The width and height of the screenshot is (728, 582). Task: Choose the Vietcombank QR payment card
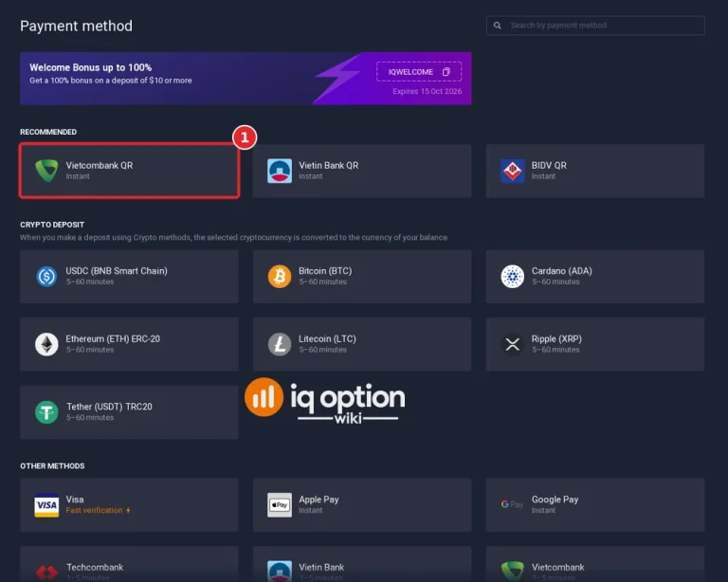pyautogui.click(x=129, y=171)
